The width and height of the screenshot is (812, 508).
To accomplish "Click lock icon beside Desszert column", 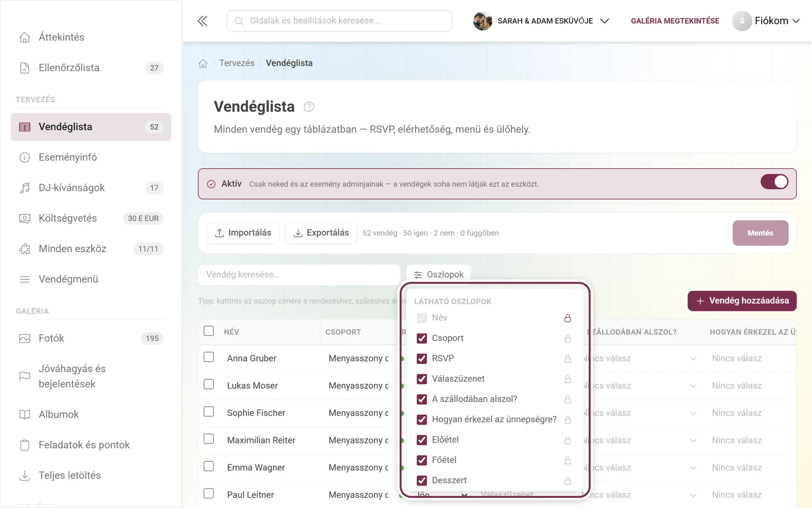I will point(568,481).
